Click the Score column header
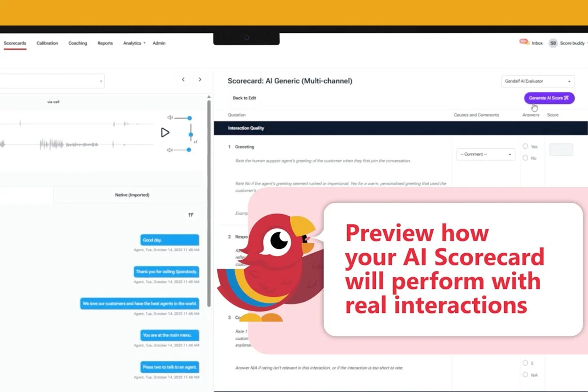The image size is (588, 392). [553, 115]
